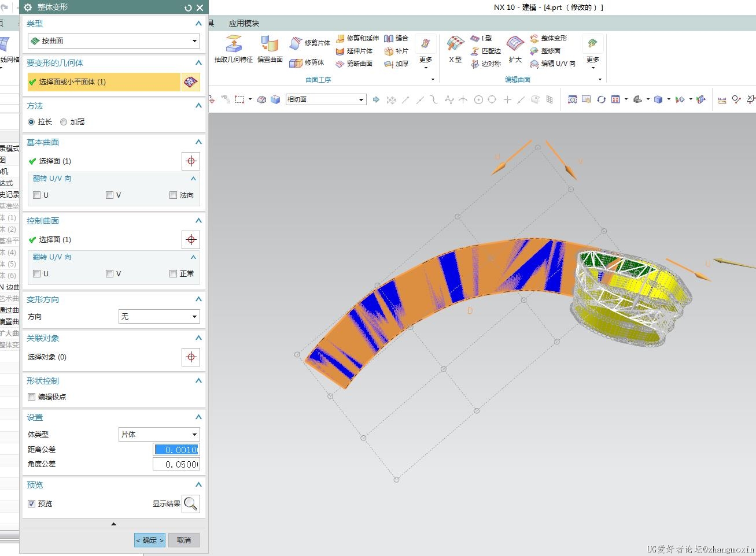Enable the 法向 checkbox
The width and height of the screenshot is (756, 556).
pos(173,195)
